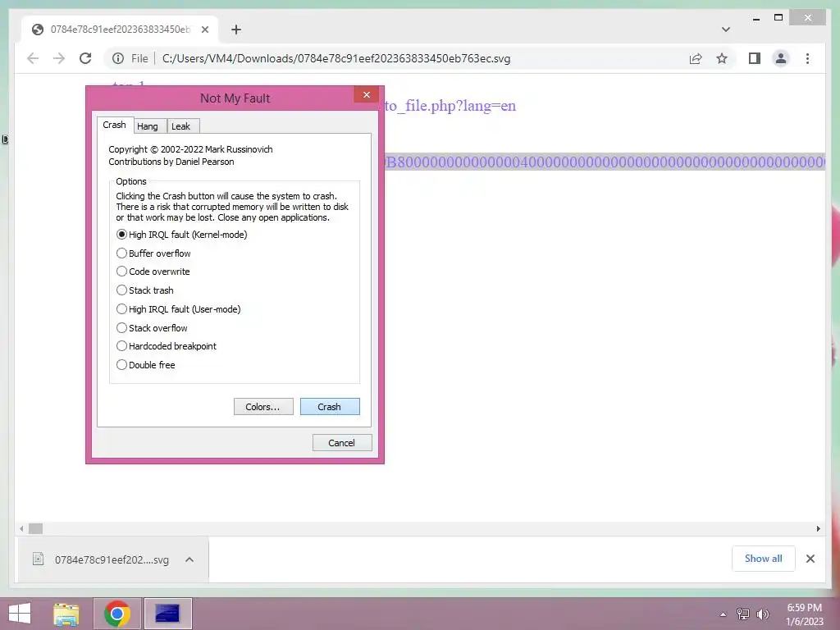
Task: Show hidden system tray icons
Action: pos(724,614)
